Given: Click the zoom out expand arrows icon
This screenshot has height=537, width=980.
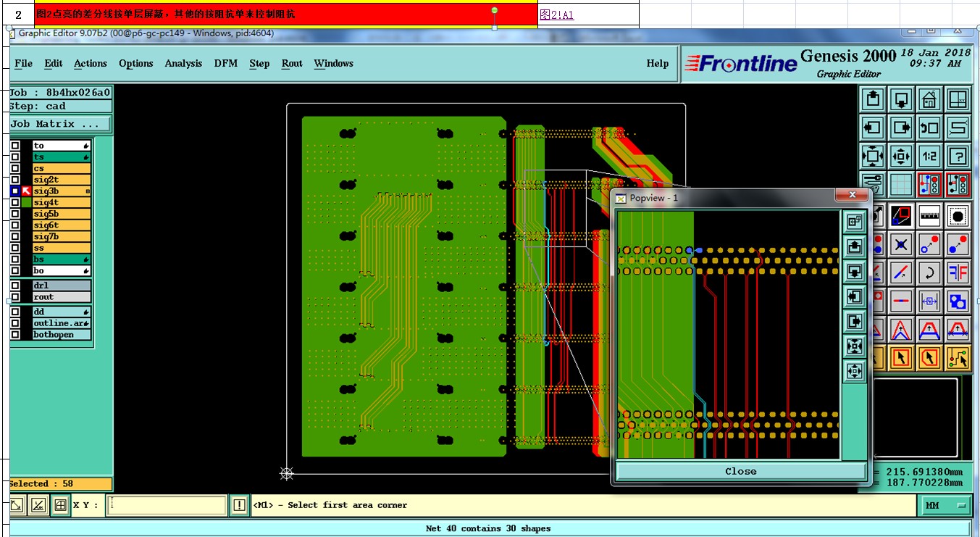Looking at the screenshot, I should tap(873, 156).
